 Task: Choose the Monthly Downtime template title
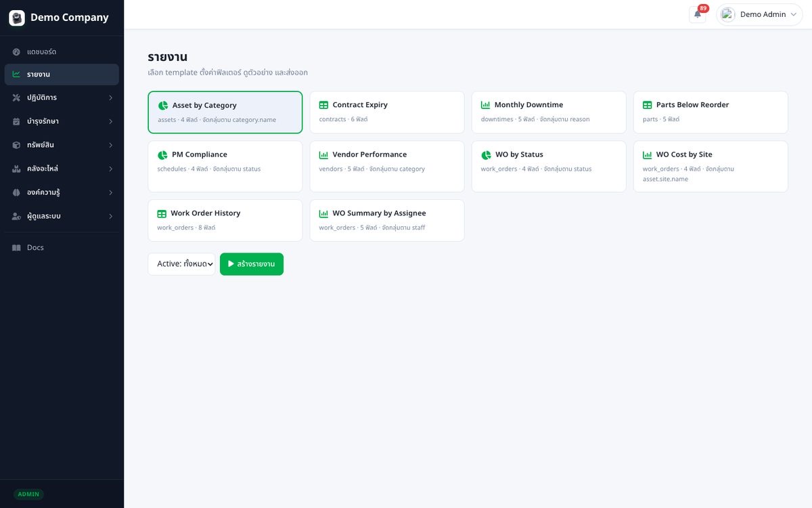pos(528,105)
